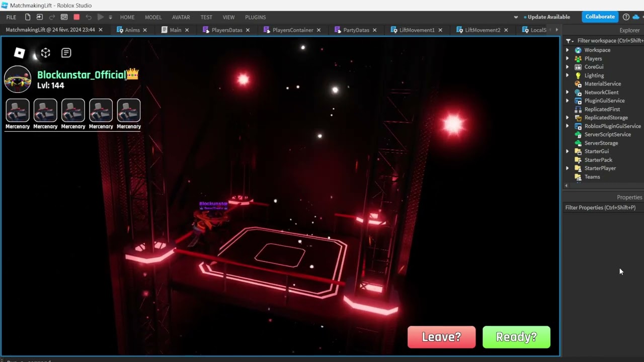Expand the Workspace tree node
Image resolution: width=644 pixels, height=362 pixels.
click(568, 50)
